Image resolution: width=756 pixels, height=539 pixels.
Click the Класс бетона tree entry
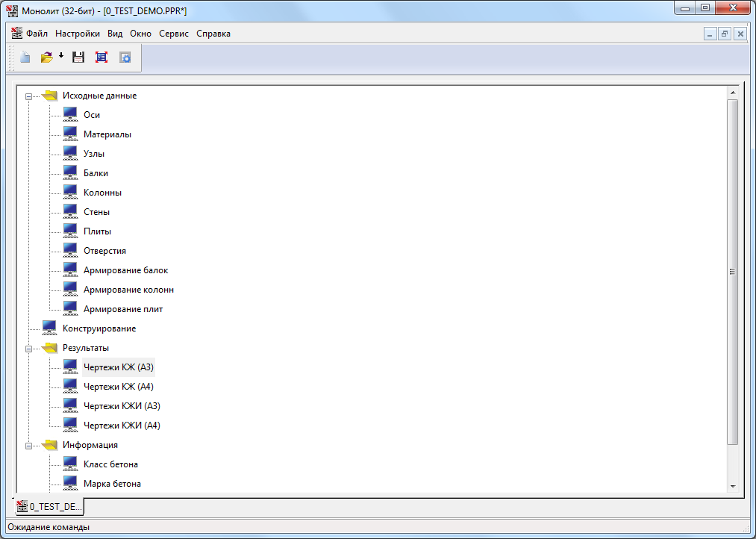110,464
